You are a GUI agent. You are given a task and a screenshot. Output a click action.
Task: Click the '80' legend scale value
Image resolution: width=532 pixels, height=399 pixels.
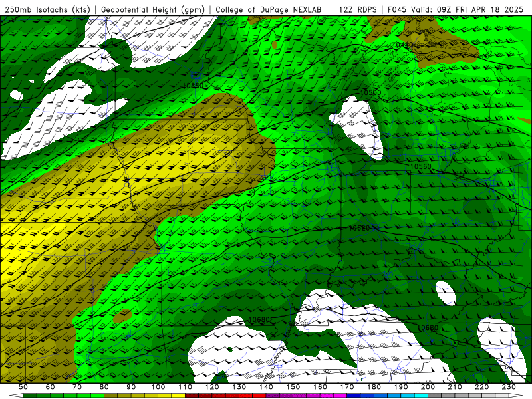pyautogui.click(x=104, y=387)
